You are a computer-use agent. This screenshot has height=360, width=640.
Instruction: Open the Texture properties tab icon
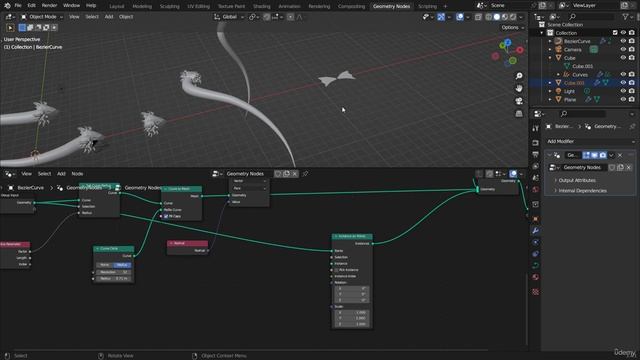[536, 291]
